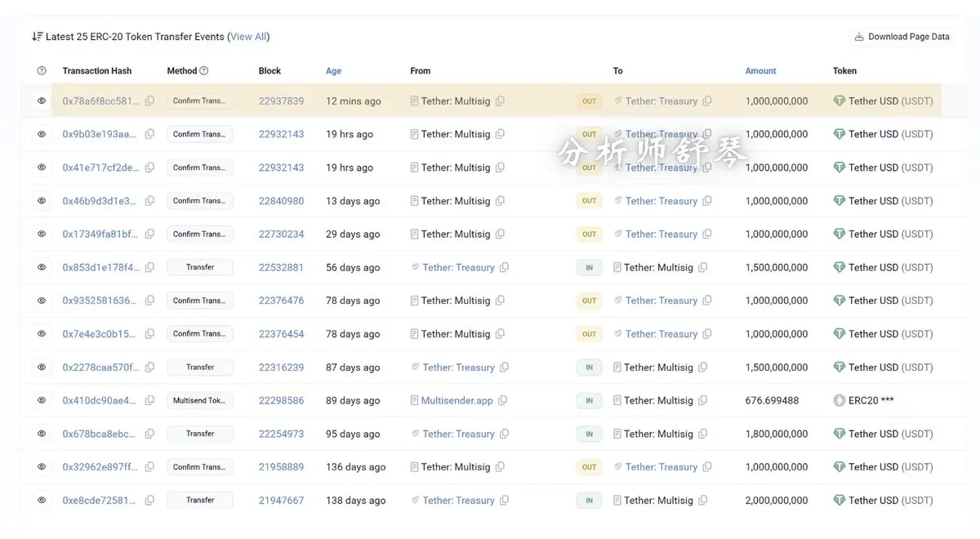
Task: Click the Method help question-mark icon
Action: click(204, 71)
